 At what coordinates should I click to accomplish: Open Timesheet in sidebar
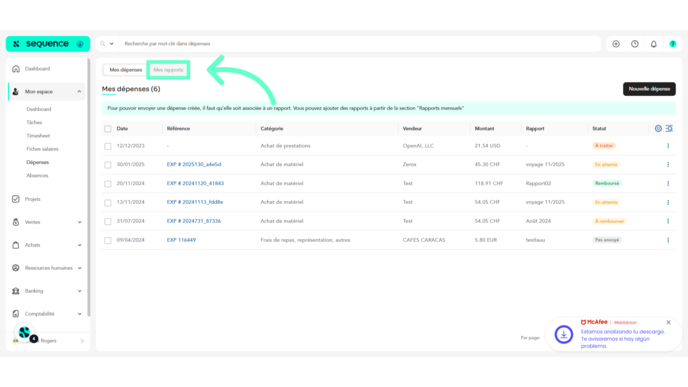[38, 136]
